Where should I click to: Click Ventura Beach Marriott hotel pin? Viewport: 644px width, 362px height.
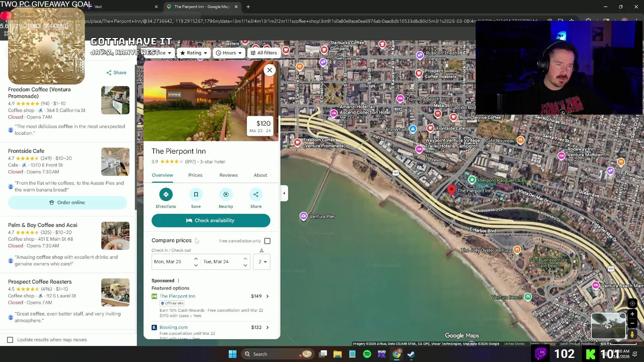pos(596,286)
